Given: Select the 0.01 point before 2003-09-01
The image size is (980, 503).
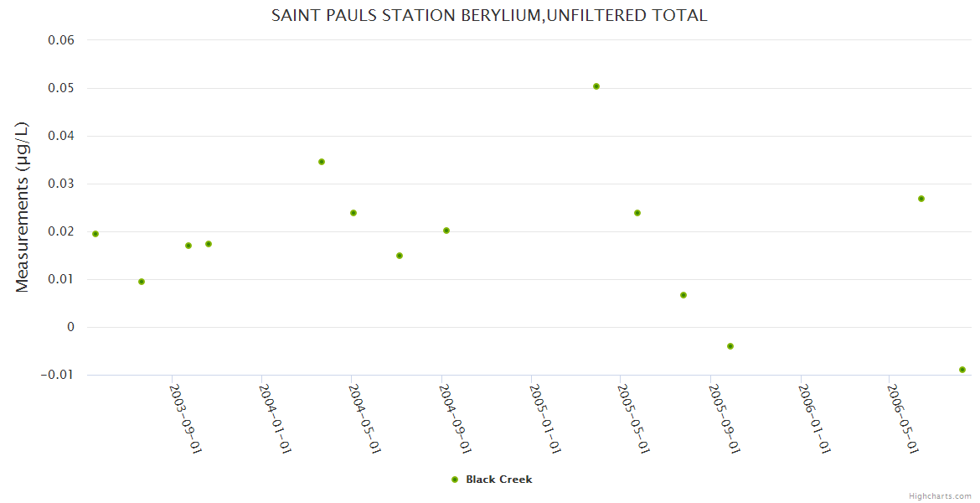Looking at the screenshot, I should [x=142, y=282].
